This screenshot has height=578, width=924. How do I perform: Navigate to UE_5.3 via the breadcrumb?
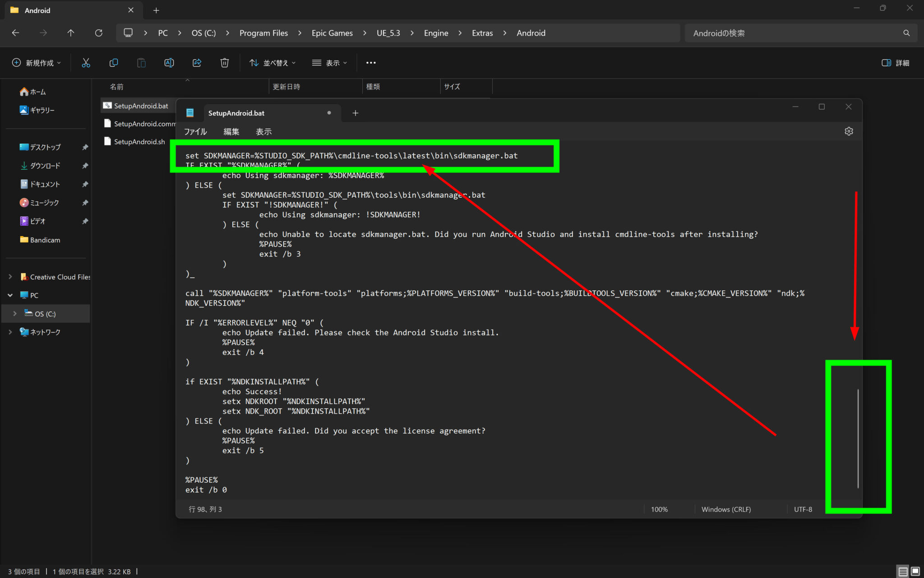click(388, 33)
